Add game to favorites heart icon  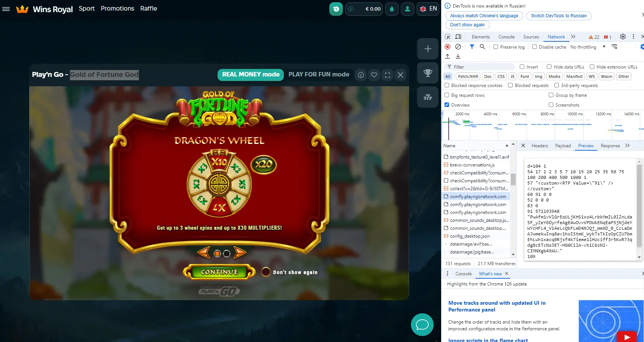tap(374, 75)
